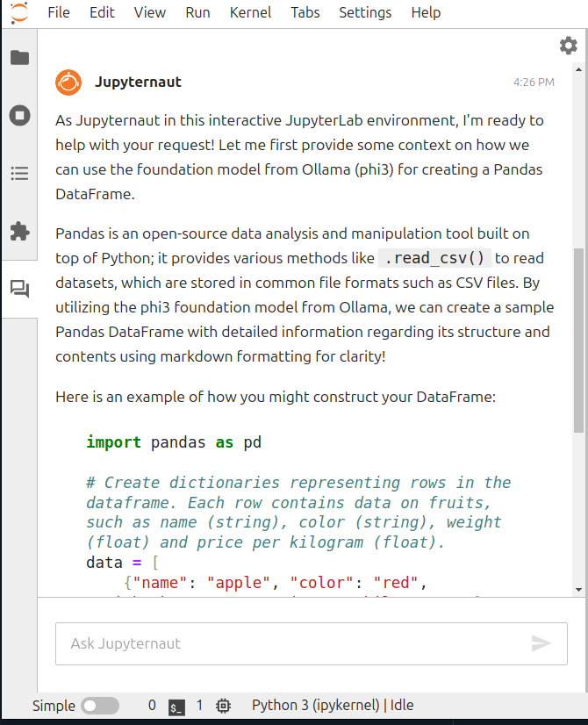Click the Ask Jupyternaut input field
The height and width of the screenshot is (725, 588).
click(311, 643)
